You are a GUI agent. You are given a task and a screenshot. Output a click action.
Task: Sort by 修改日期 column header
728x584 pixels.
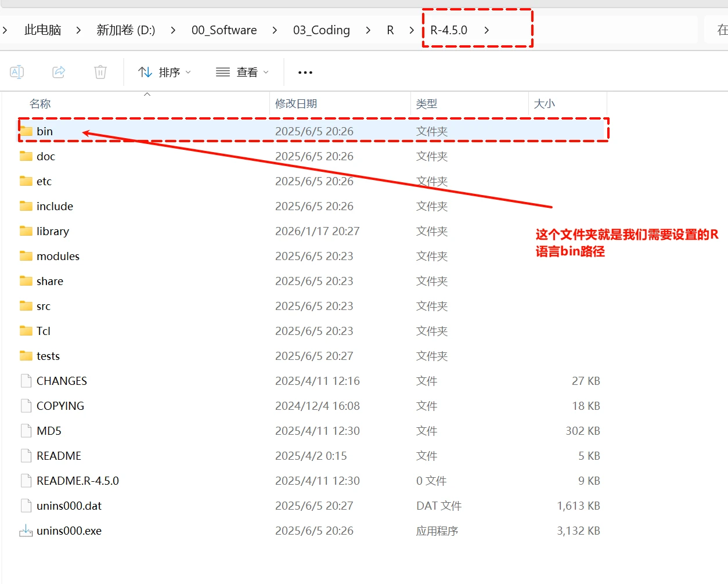(296, 104)
